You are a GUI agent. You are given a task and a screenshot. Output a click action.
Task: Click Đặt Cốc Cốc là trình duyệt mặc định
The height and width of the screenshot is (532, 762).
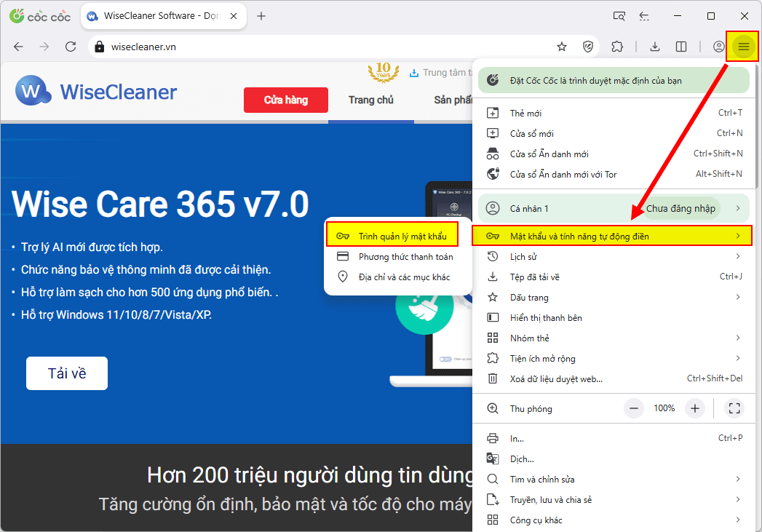tap(614, 80)
